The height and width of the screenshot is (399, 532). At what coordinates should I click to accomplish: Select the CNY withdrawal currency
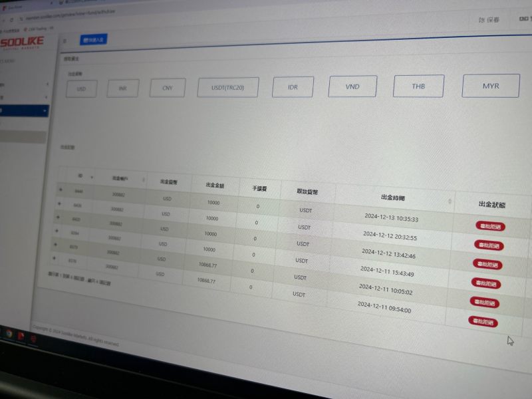(x=168, y=88)
